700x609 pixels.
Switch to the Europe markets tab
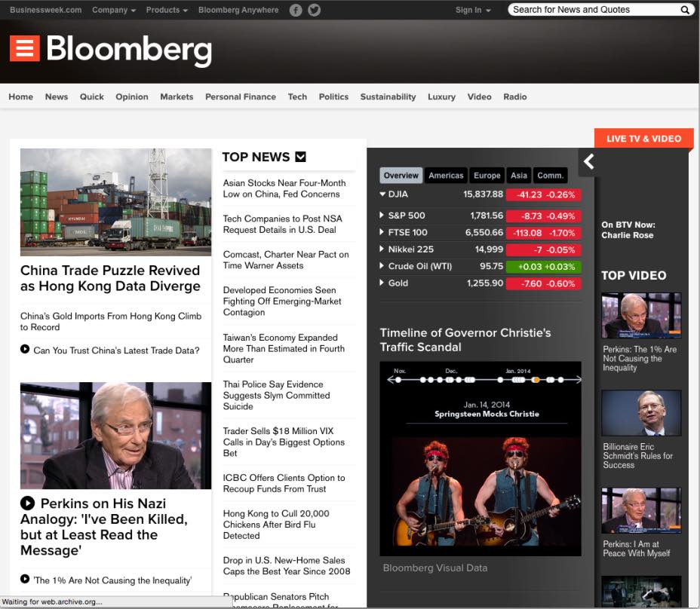pos(487,176)
